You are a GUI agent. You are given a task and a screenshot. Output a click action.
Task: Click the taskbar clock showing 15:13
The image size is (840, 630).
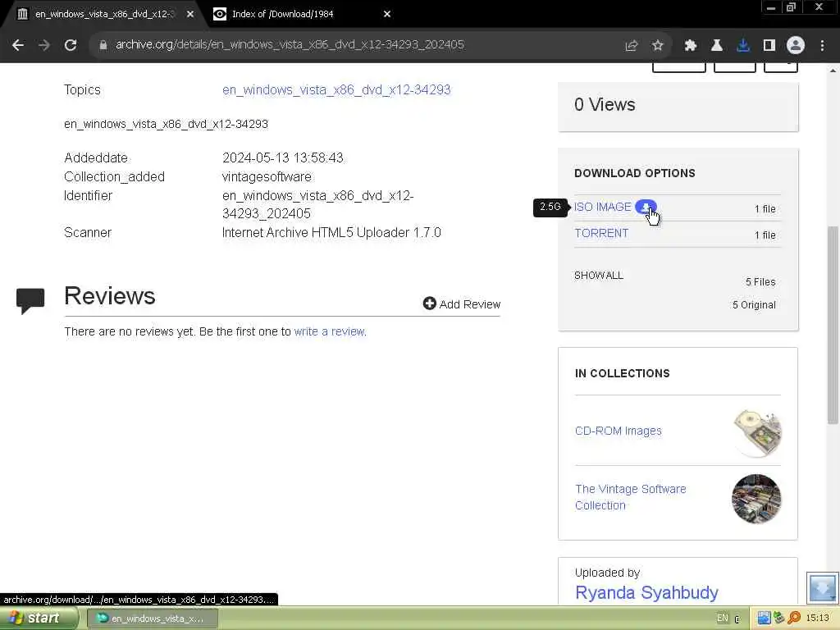818,619
